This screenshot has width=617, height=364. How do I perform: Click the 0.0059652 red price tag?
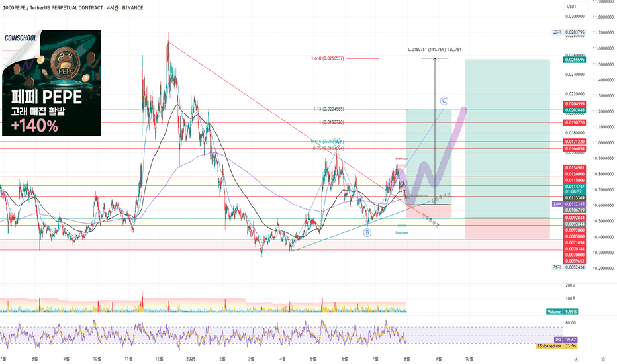click(x=575, y=261)
